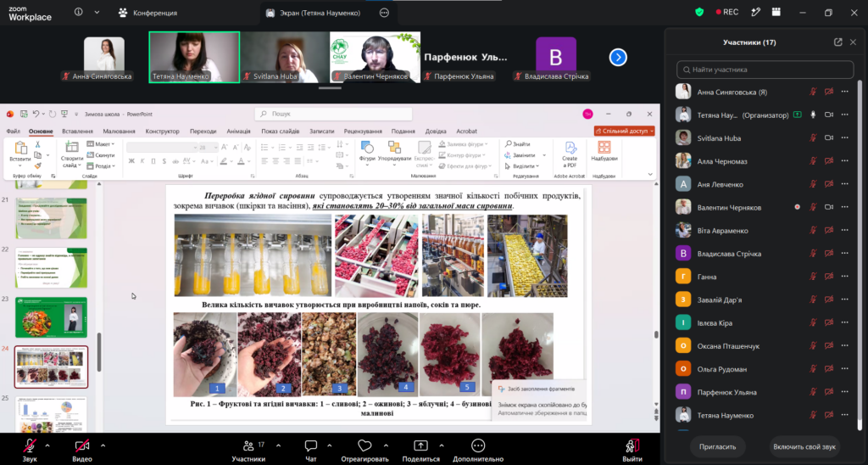Expand caret beside Поделиться

(x=441, y=445)
